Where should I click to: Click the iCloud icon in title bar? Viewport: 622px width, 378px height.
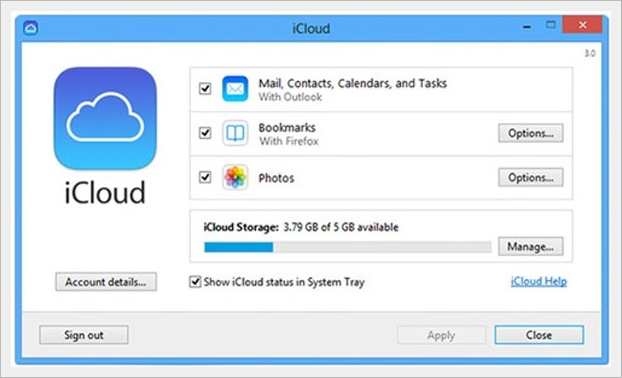click(31, 28)
